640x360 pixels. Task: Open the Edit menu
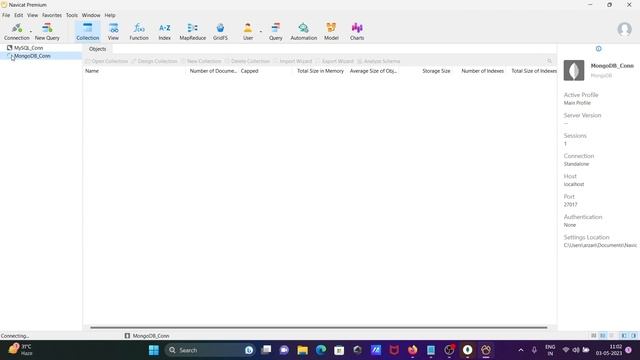(19, 15)
